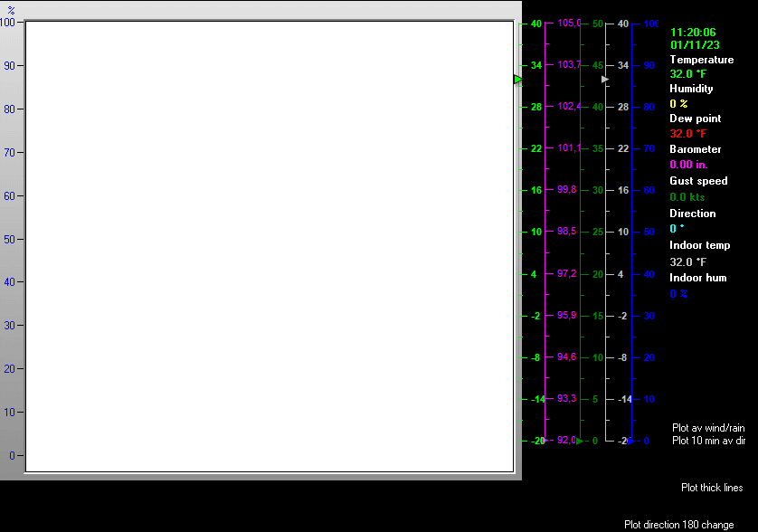Select the Barometer label
Image resolution: width=758 pixels, height=532 pixels.
pos(695,149)
